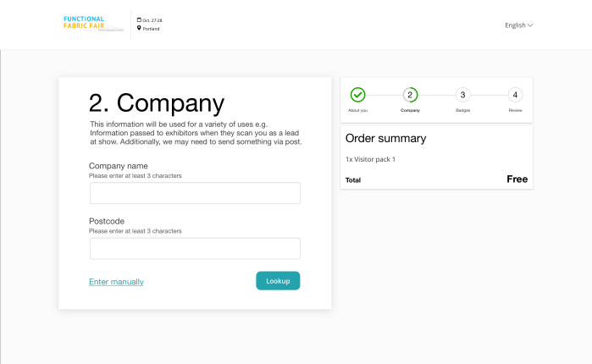Image resolution: width=592 pixels, height=364 pixels.
Task: Click the location pin icon beside Portland
Action: tap(139, 28)
